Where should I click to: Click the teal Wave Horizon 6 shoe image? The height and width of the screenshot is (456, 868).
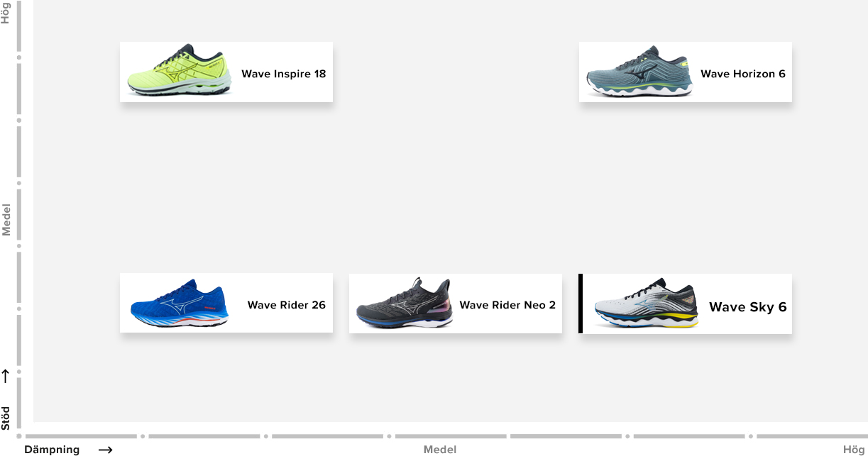coord(638,72)
